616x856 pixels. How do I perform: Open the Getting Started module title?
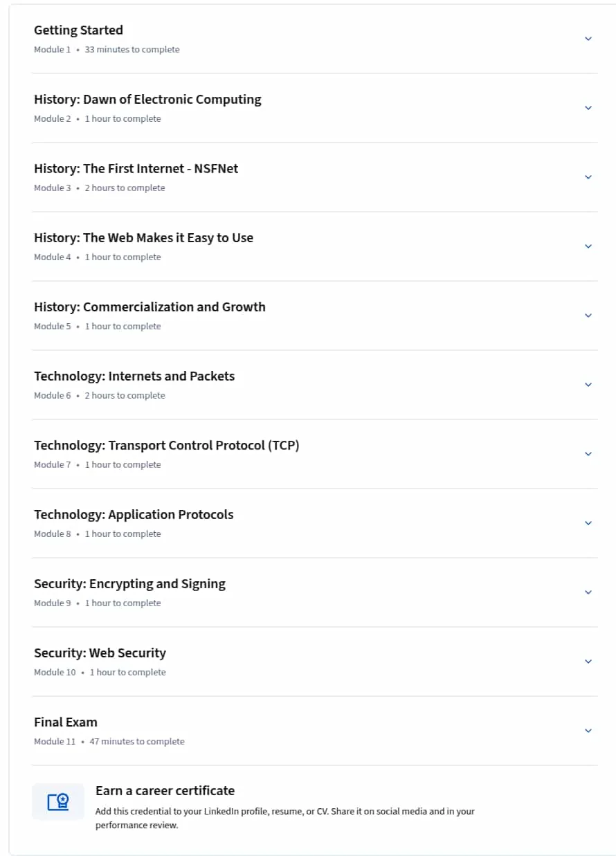click(x=78, y=30)
